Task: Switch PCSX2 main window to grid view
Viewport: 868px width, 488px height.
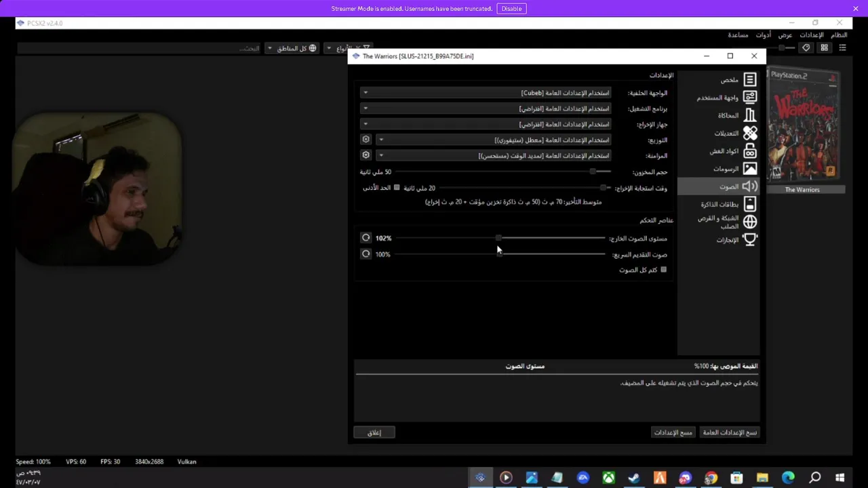Action: click(x=824, y=47)
